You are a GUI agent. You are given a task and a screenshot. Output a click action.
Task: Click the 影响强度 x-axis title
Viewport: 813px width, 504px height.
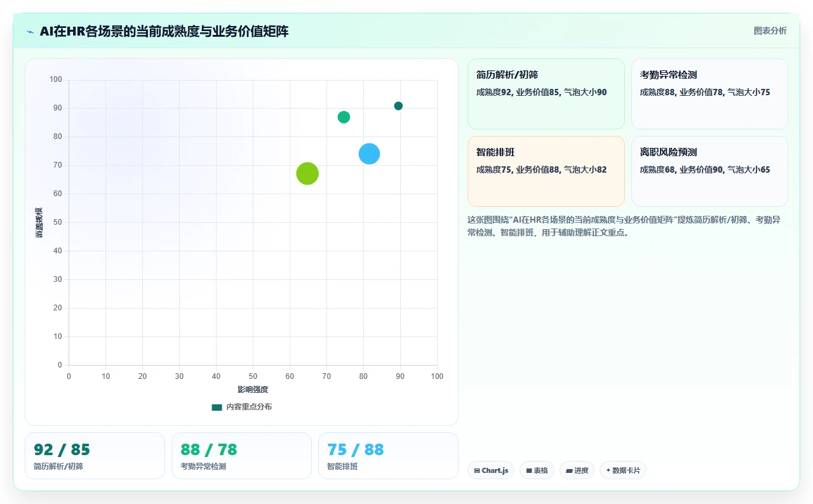click(253, 389)
